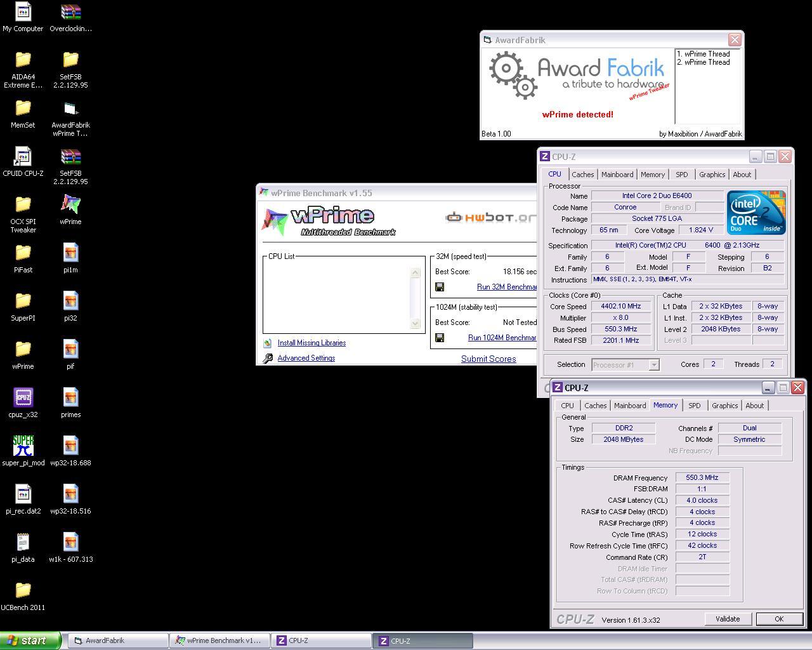Click Submit Scores link
The image size is (812, 650).
(488, 359)
